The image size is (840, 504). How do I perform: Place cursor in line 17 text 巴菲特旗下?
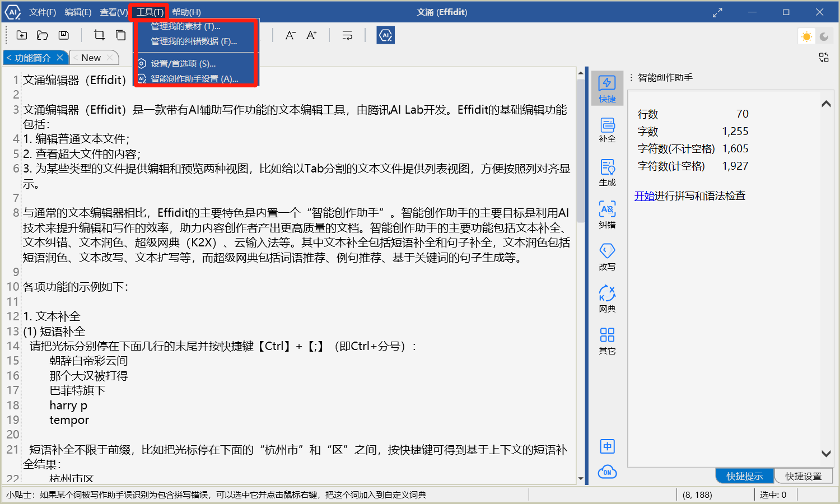(x=77, y=390)
